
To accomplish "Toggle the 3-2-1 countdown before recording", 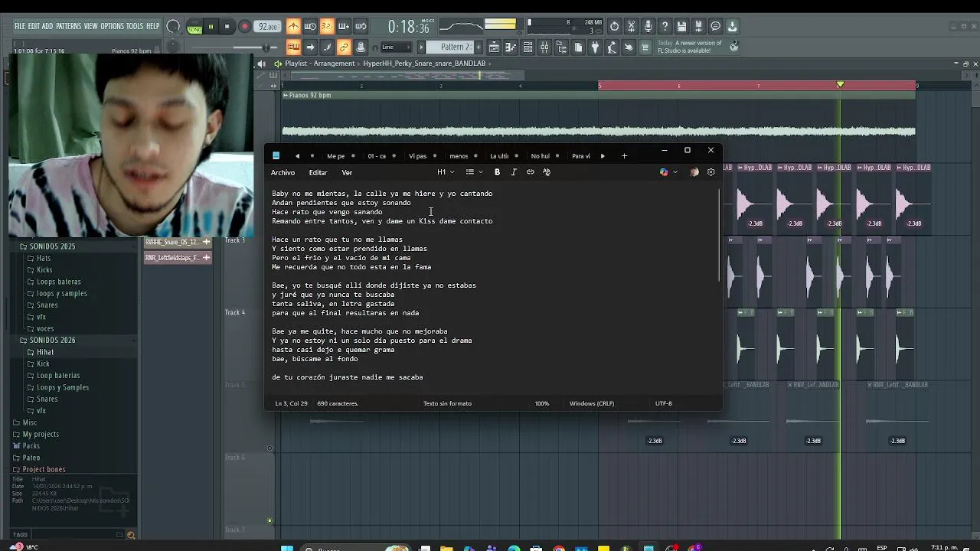I will coord(327,27).
